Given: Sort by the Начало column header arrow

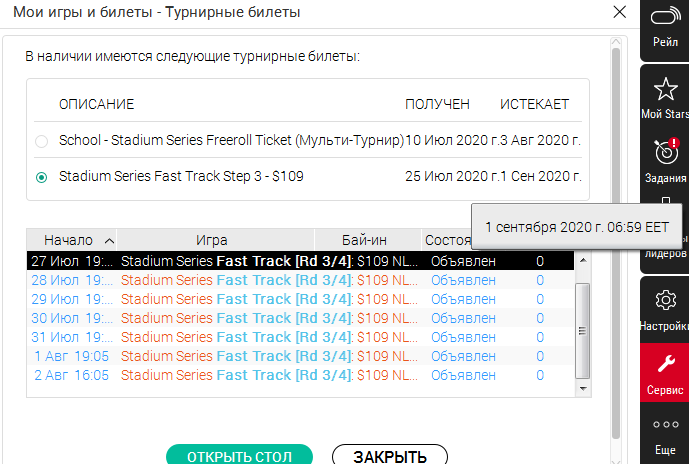Looking at the screenshot, I should pos(109,240).
